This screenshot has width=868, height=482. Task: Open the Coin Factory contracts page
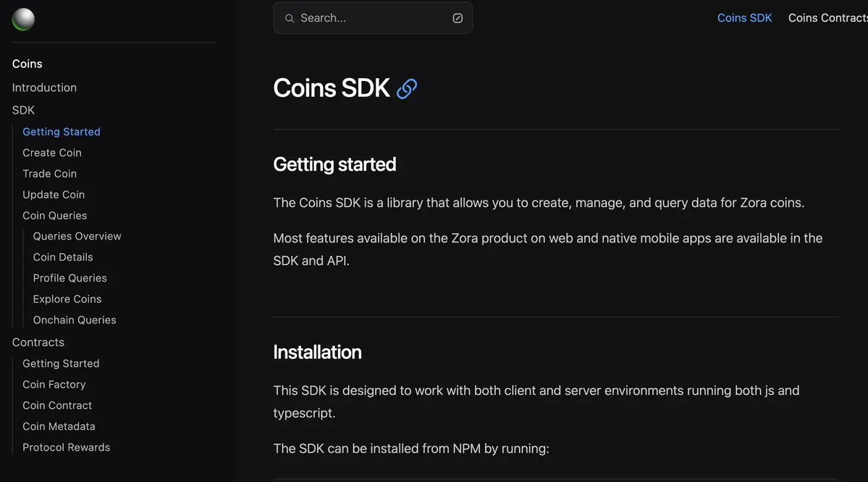coord(54,384)
